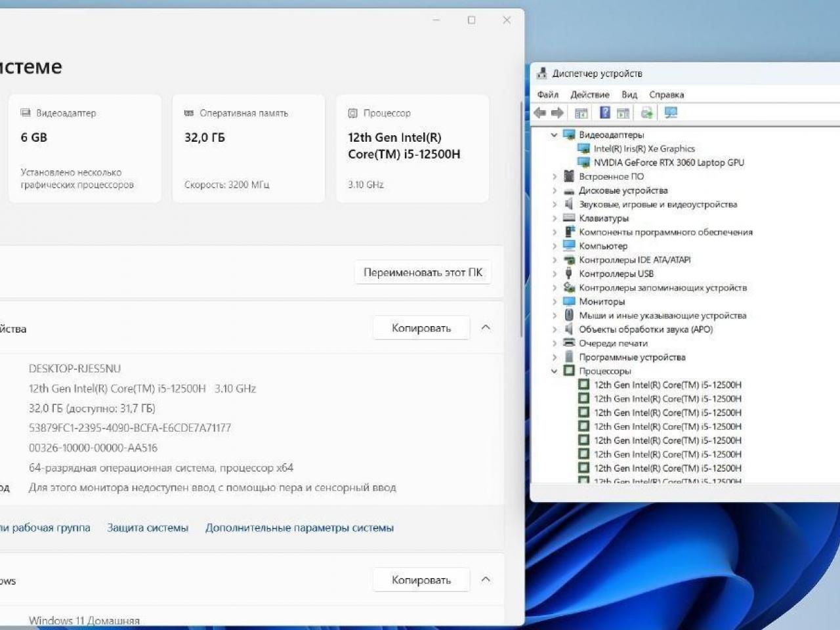Click the Компоненты программного обеспечения icon
The height and width of the screenshot is (630, 840).
569,232
